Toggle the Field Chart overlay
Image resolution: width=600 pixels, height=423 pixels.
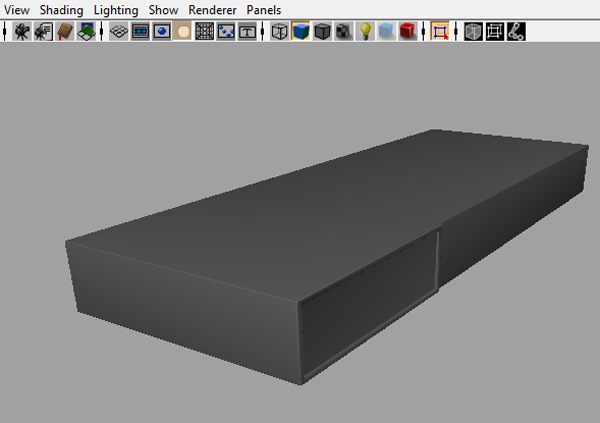[204, 31]
